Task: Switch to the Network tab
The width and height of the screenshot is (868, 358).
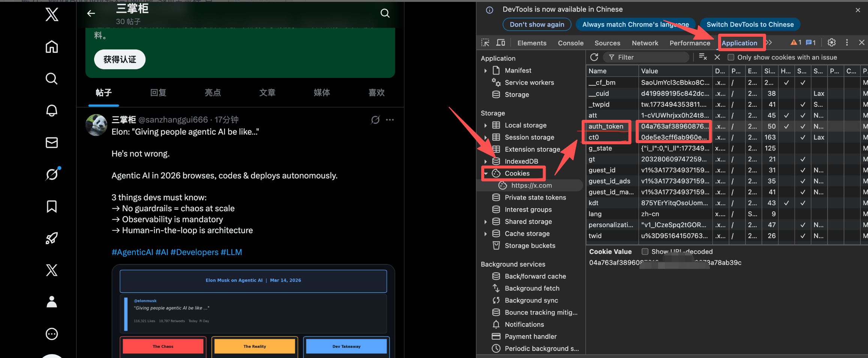Action: (x=645, y=43)
